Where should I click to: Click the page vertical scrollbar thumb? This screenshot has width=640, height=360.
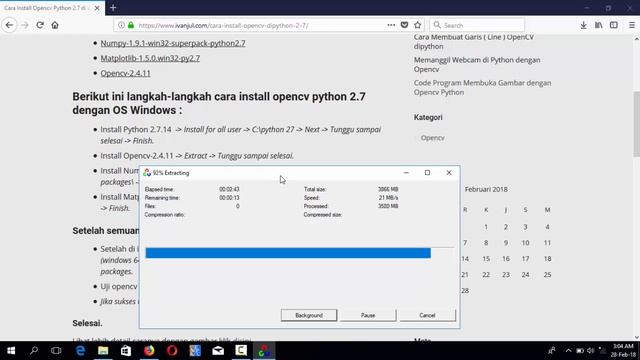(636, 124)
